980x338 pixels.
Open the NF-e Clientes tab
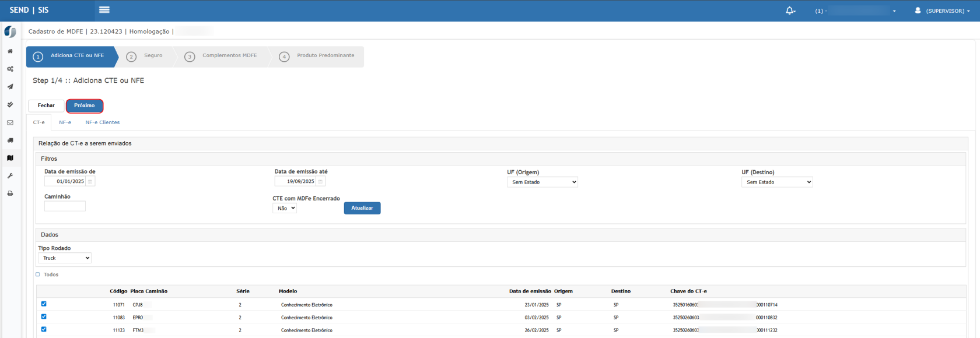[x=102, y=122]
